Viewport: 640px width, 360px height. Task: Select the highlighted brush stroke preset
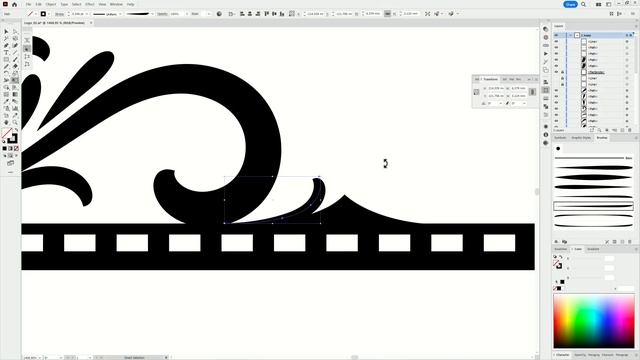click(593, 206)
